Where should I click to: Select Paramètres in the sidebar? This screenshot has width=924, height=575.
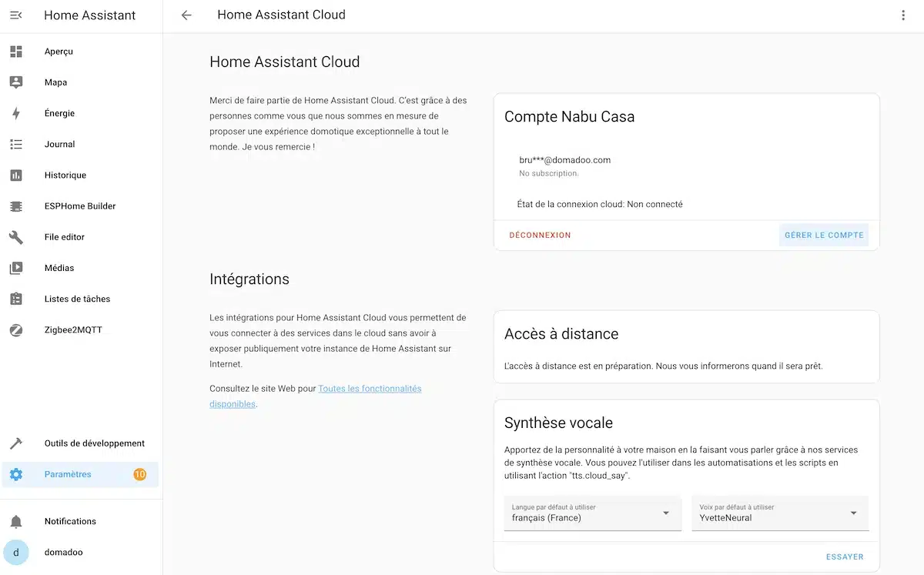tap(81, 474)
